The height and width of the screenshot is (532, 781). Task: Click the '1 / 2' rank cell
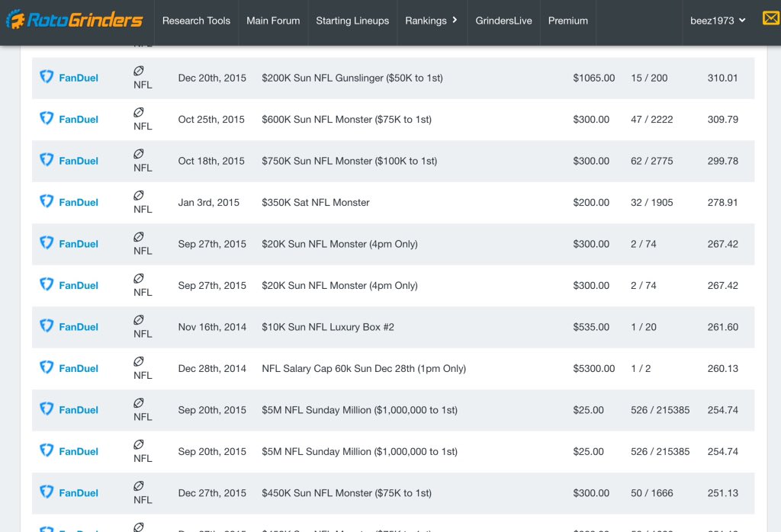click(x=641, y=369)
